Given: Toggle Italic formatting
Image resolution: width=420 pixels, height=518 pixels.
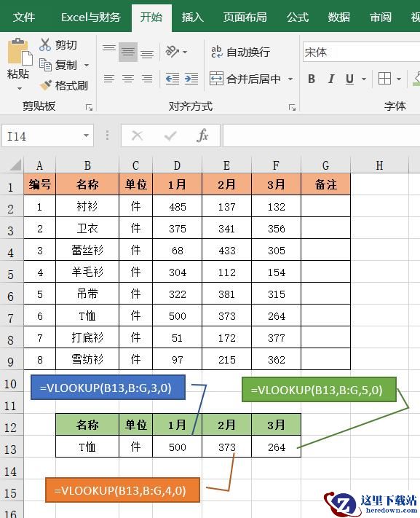Looking at the screenshot, I should tap(331, 79).
